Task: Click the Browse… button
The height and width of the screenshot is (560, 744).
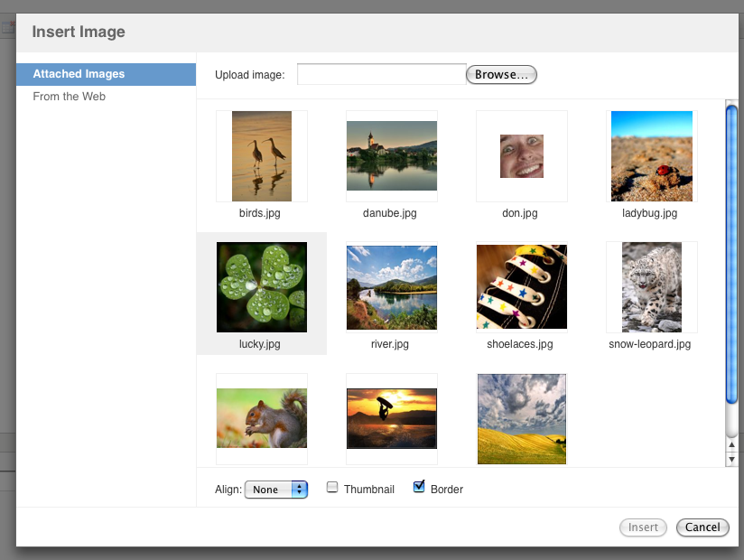Action: 501,74
